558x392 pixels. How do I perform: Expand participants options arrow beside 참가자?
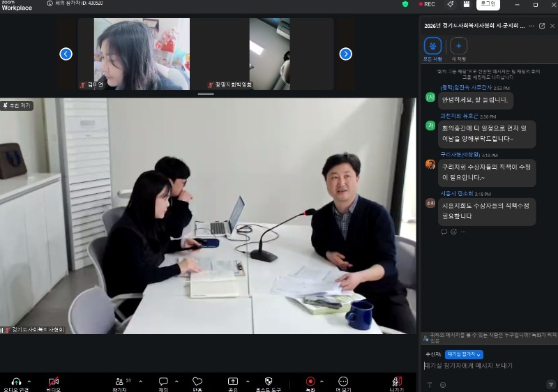tap(141, 382)
